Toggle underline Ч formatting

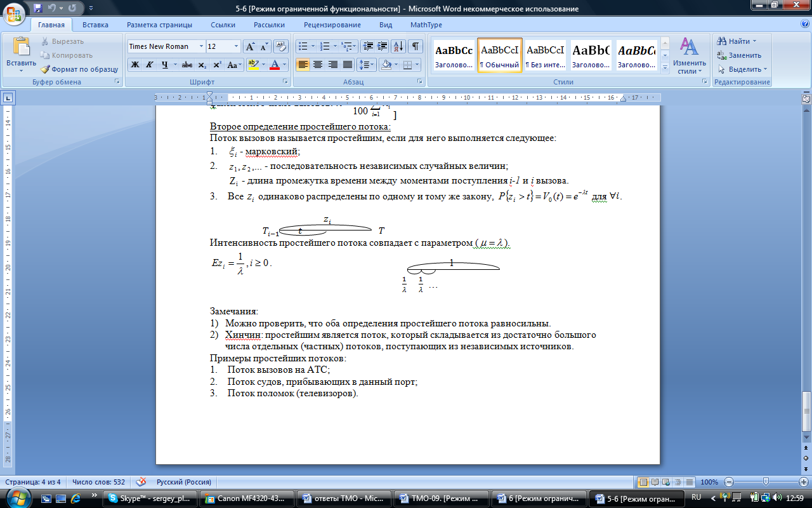coord(165,65)
